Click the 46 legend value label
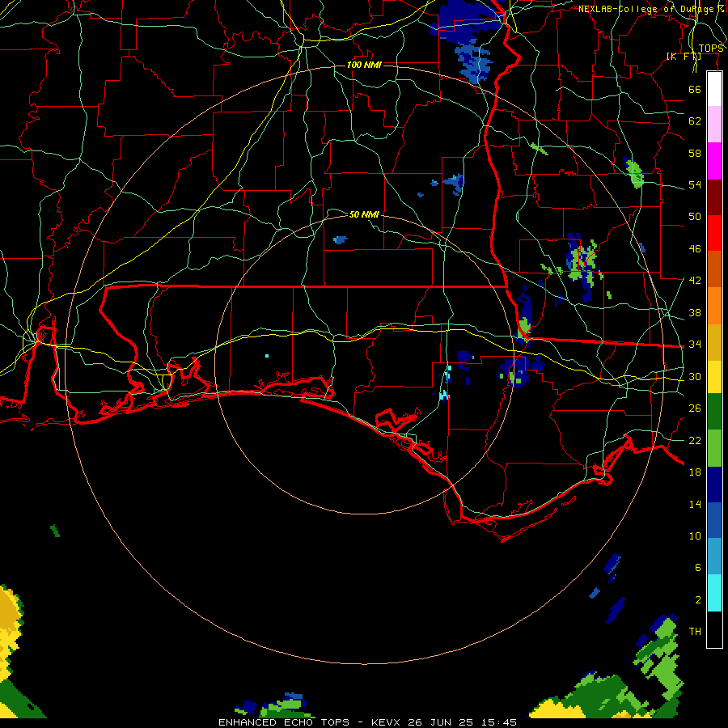Image resolution: width=728 pixels, height=728 pixels. point(695,249)
